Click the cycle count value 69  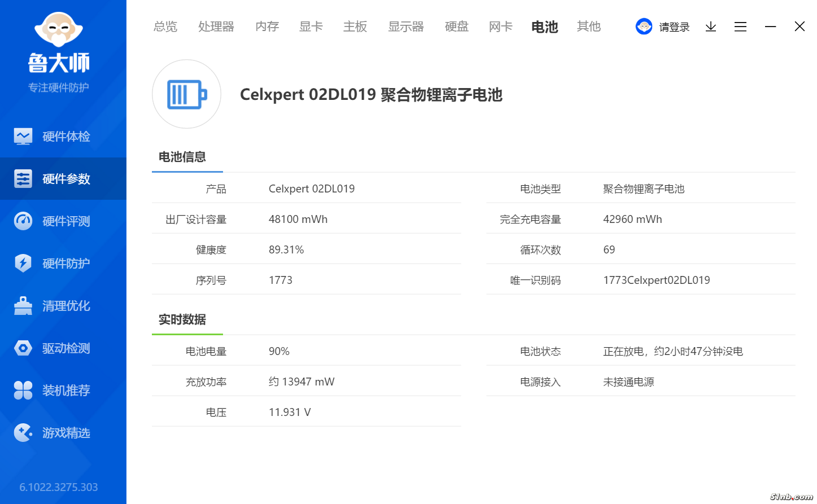coord(609,249)
